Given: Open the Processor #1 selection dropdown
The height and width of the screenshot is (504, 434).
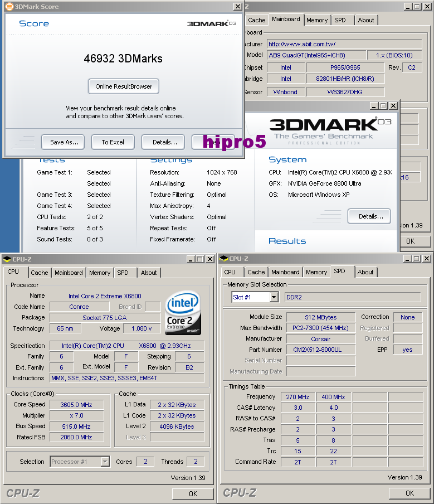Looking at the screenshot, I should (105, 462).
